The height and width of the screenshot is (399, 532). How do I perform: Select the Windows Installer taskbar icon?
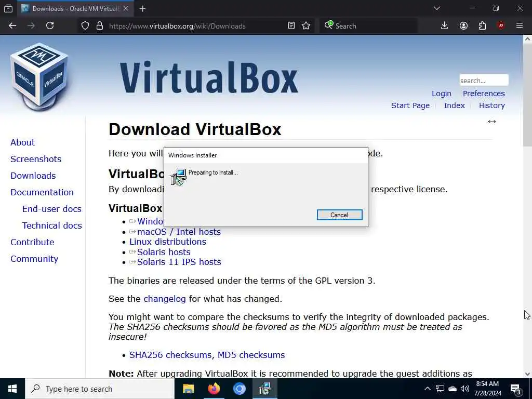click(x=264, y=389)
